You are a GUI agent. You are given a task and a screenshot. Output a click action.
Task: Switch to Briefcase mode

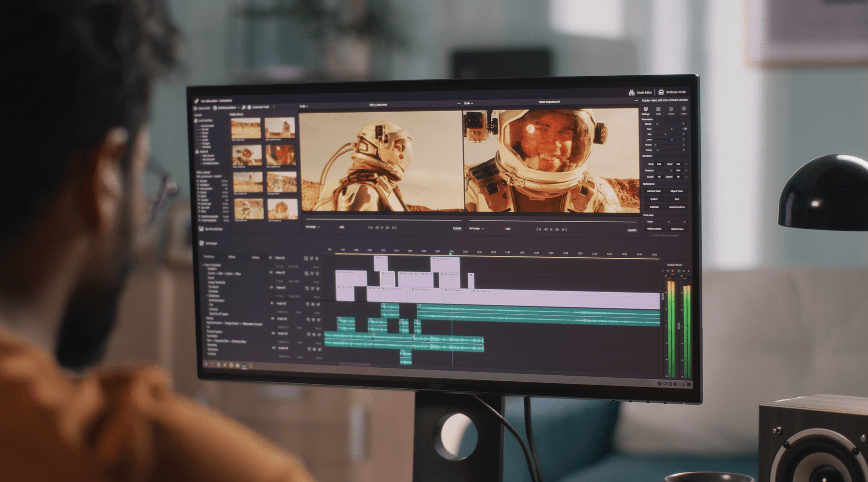point(671,92)
